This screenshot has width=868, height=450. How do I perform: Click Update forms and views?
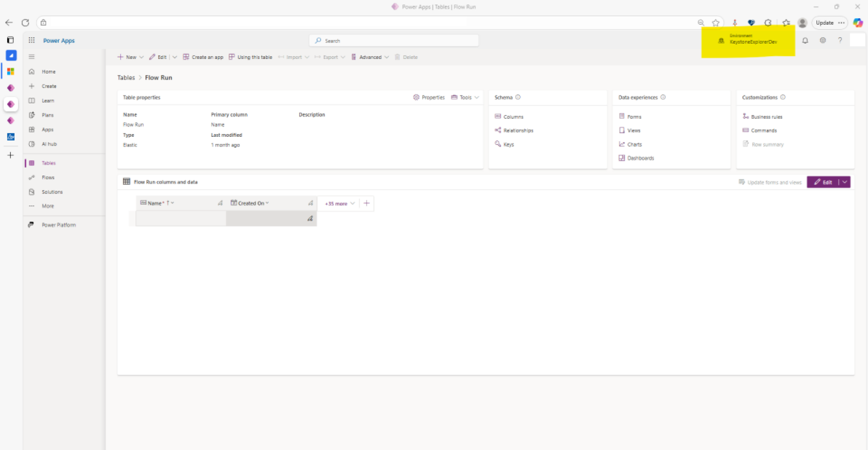pyautogui.click(x=770, y=182)
